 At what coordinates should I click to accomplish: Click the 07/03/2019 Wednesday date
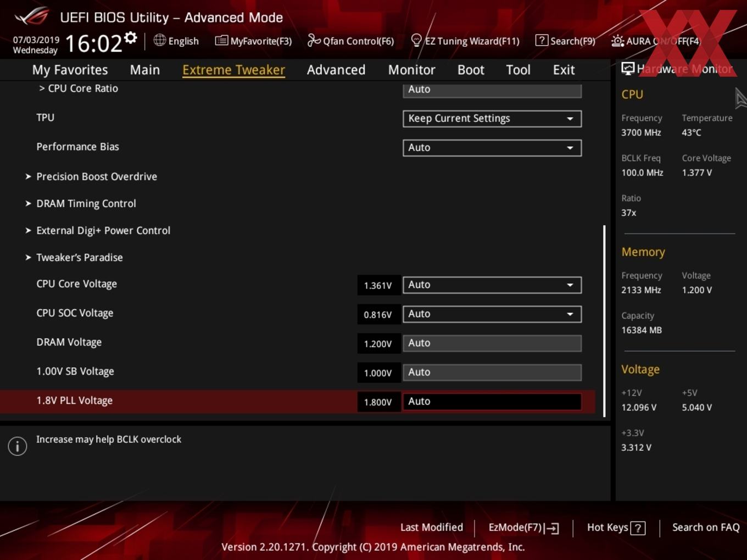(36, 45)
